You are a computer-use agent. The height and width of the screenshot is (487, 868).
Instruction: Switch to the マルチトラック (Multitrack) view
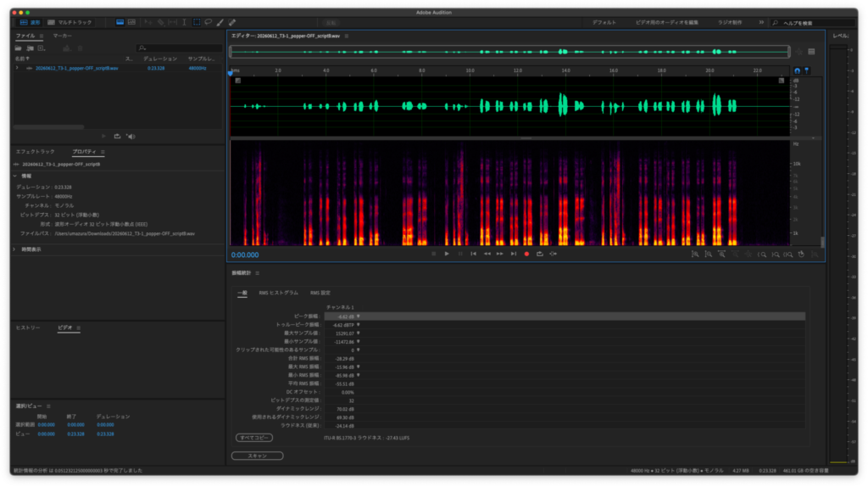point(70,23)
